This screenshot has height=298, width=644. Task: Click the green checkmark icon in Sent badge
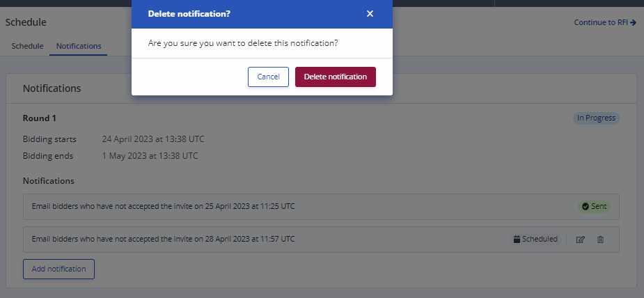(x=586, y=207)
